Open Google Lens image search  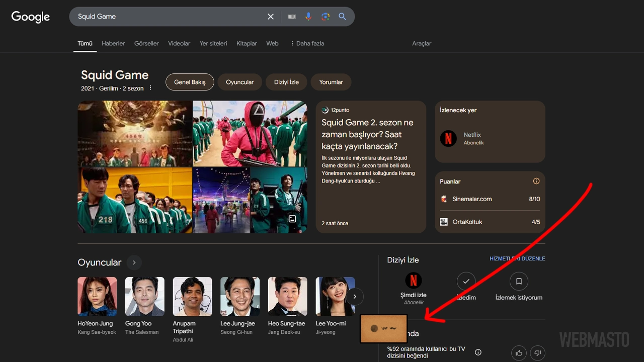326,17
